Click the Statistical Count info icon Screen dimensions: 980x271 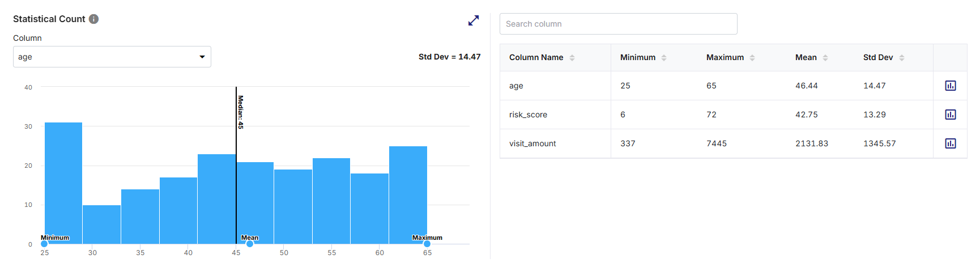[94, 19]
